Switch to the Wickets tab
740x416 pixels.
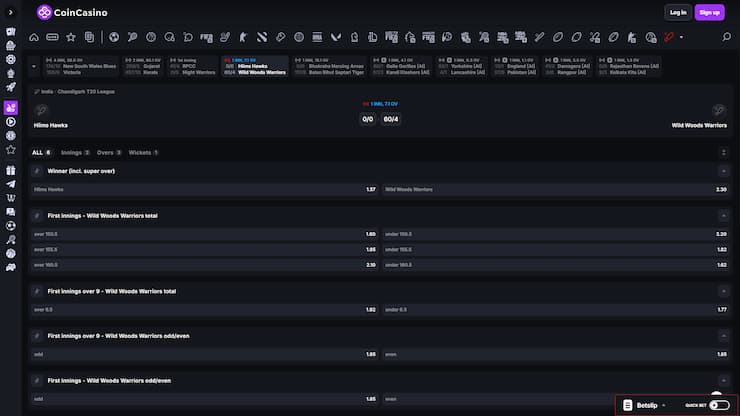point(140,152)
